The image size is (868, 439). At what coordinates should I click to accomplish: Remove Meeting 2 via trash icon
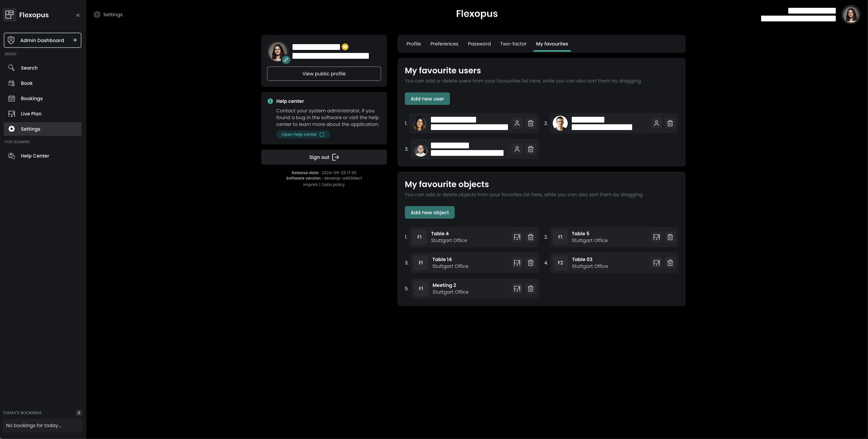[x=531, y=289]
